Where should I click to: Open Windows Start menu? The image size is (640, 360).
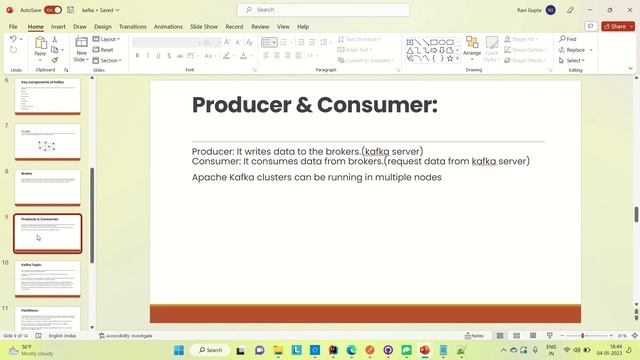point(179,350)
